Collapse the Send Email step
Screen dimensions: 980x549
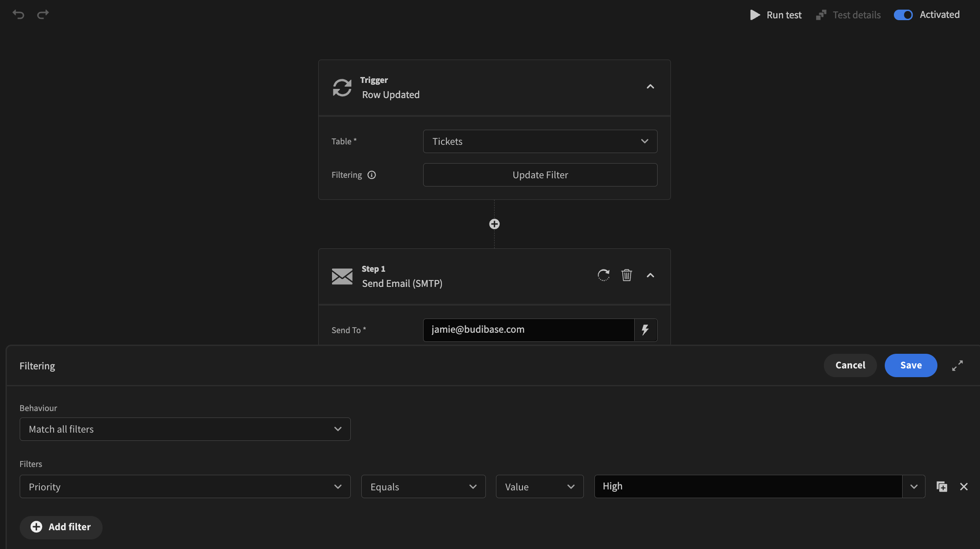click(650, 275)
